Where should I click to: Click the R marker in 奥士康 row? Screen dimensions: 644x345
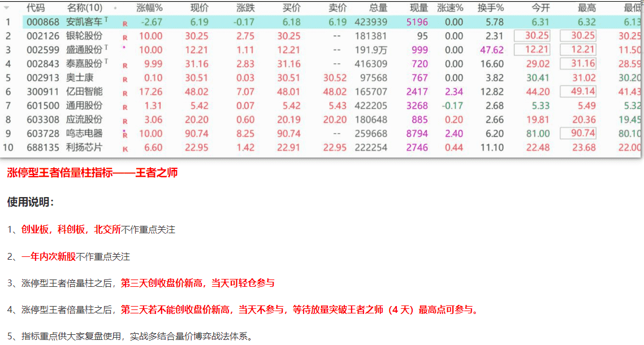coord(125,80)
